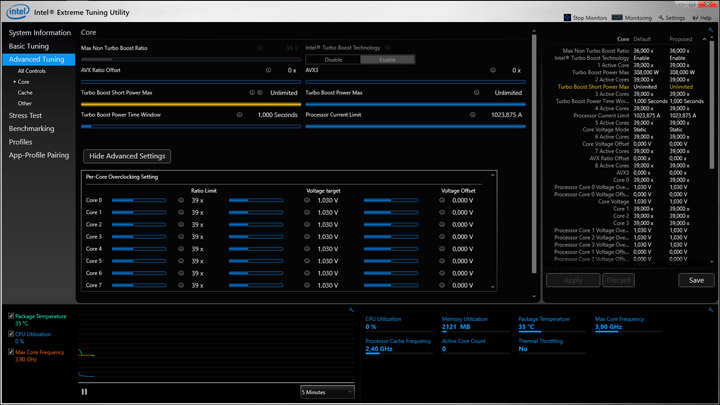
Task: Click the Core 0 Ratio Limit slider
Action: tap(139, 200)
